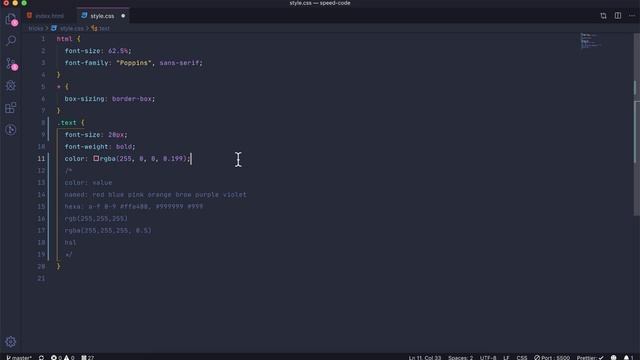
Task: Open the Search view in the activity bar
Action: [x=11, y=41]
